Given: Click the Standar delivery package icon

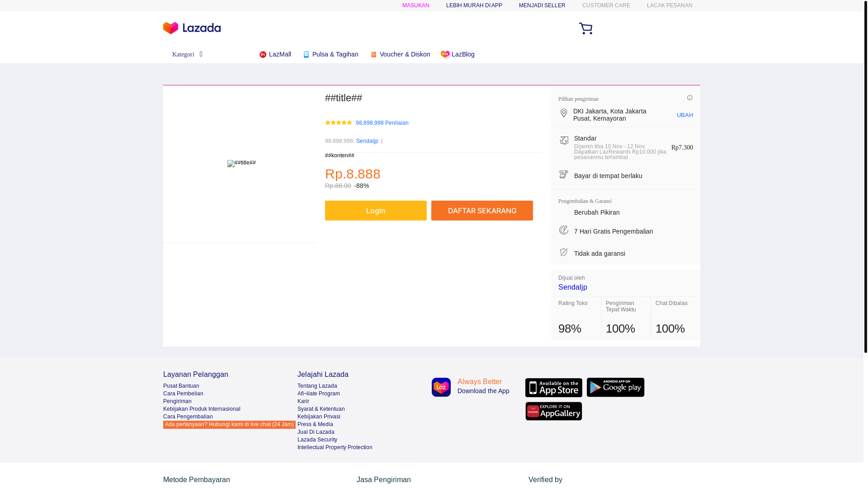Looking at the screenshot, I should point(564,140).
